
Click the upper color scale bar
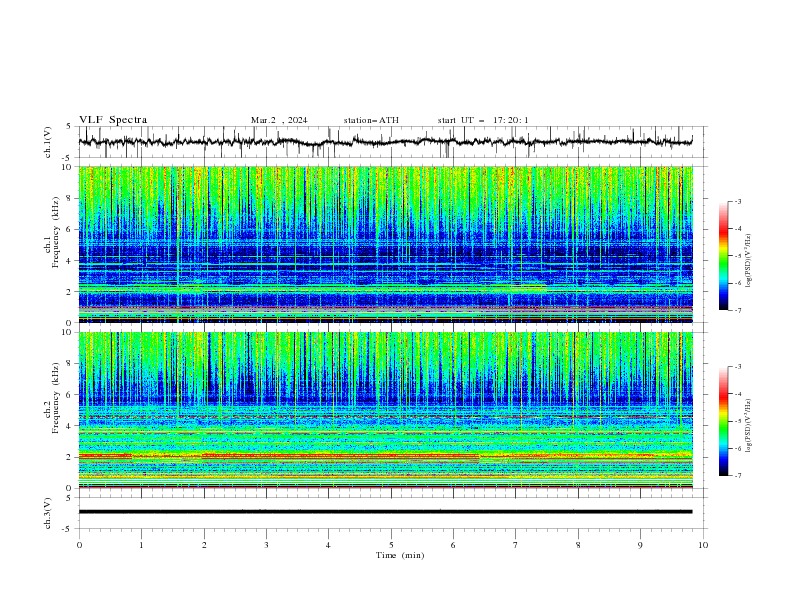click(x=724, y=255)
